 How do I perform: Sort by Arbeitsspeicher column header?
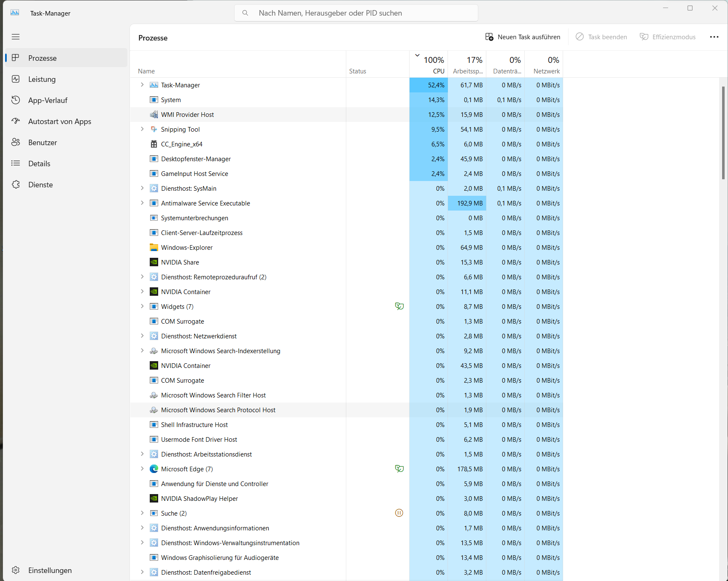[467, 64]
